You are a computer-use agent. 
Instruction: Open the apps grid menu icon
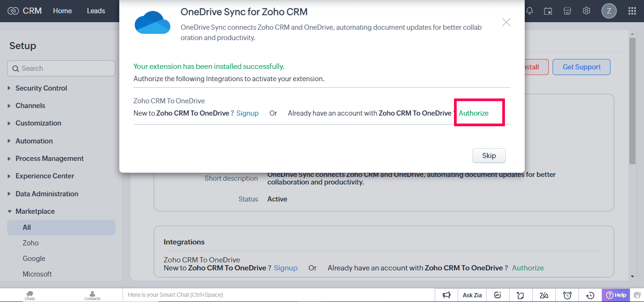click(632, 11)
